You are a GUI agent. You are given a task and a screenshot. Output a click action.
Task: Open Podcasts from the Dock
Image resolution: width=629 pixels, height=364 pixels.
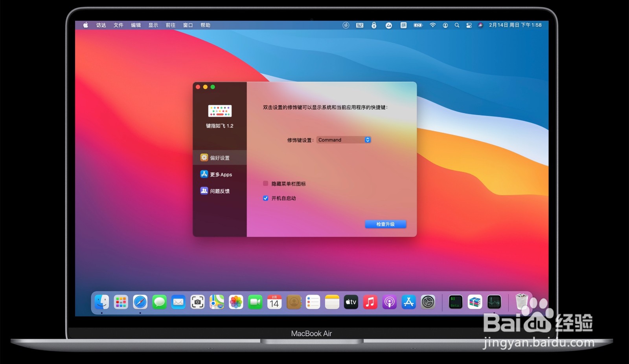(390, 302)
